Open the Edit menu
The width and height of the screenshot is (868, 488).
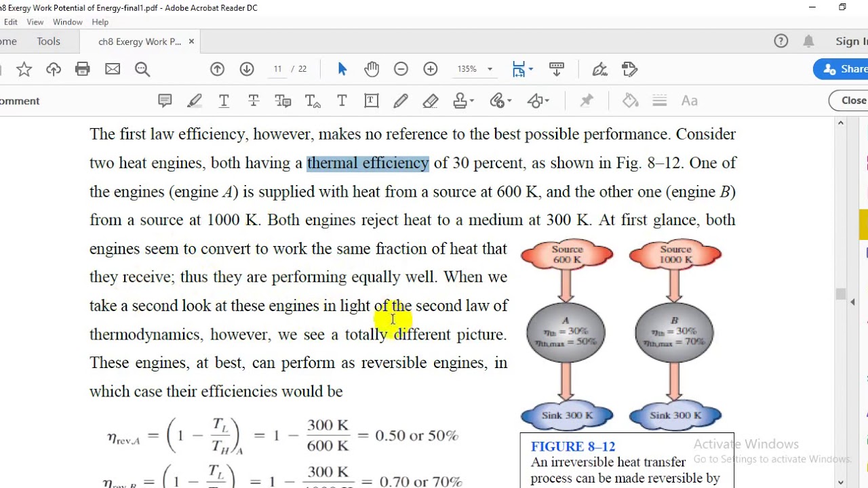click(10, 22)
